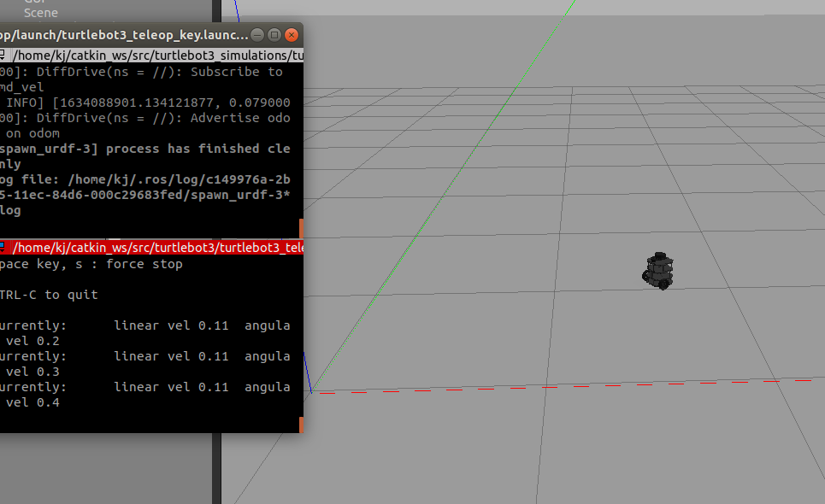Click the angular 'vel 0.2' line
Screen dimensions: 825x504
[32, 341]
